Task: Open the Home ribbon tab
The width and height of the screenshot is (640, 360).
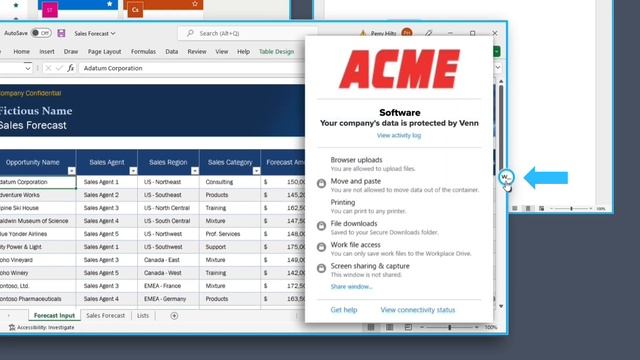Action: point(21,51)
